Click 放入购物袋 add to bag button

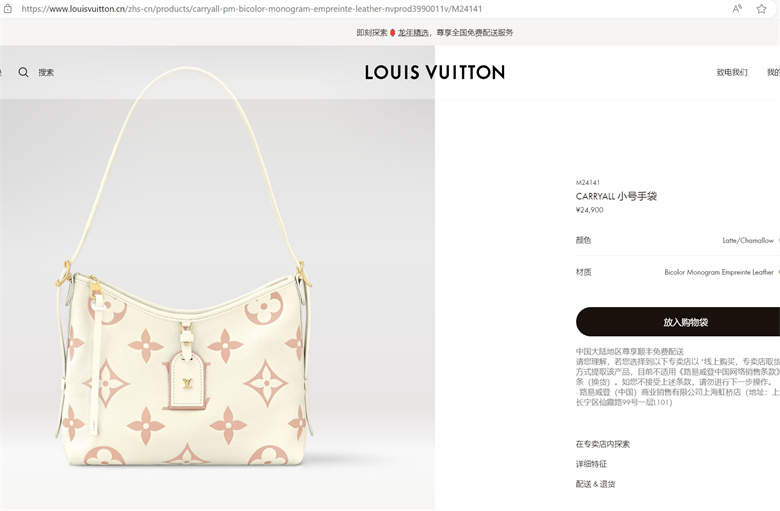click(x=678, y=322)
